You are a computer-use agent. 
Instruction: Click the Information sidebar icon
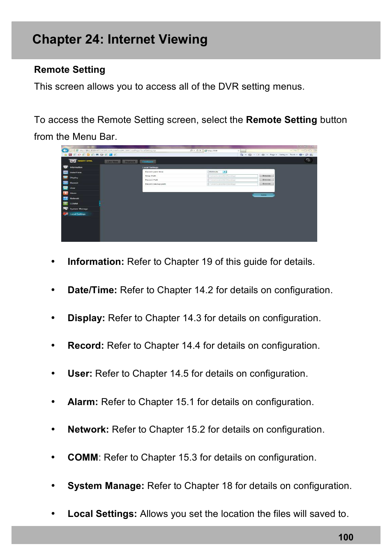65,167
